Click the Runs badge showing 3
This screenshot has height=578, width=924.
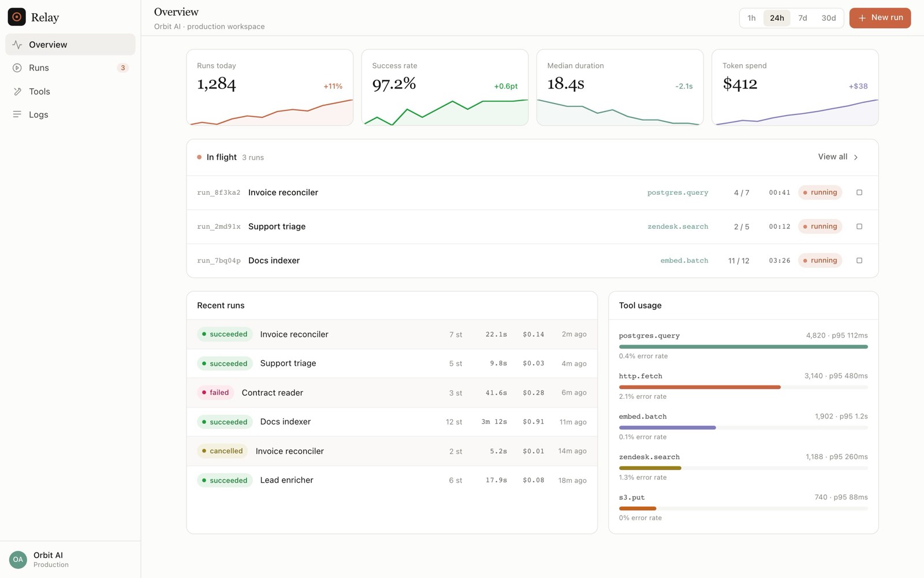(x=122, y=68)
